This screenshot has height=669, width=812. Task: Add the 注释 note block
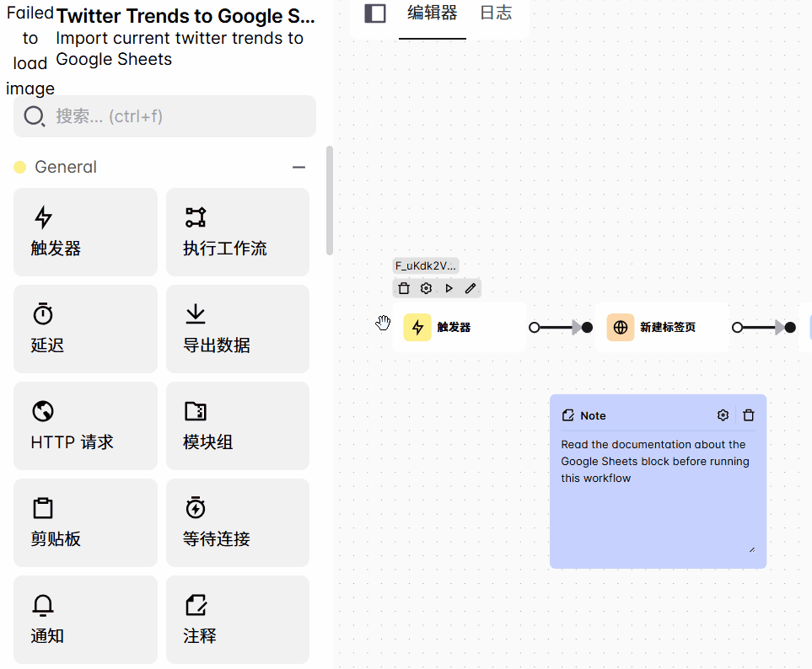coord(238,619)
